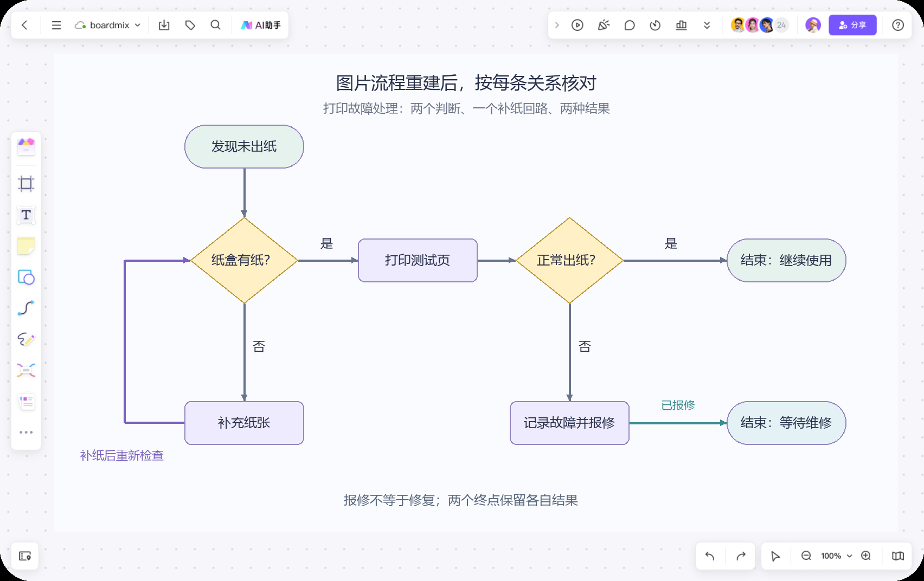Select the cursor pointer mode
This screenshot has height=581, width=924.
(x=775, y=556)
